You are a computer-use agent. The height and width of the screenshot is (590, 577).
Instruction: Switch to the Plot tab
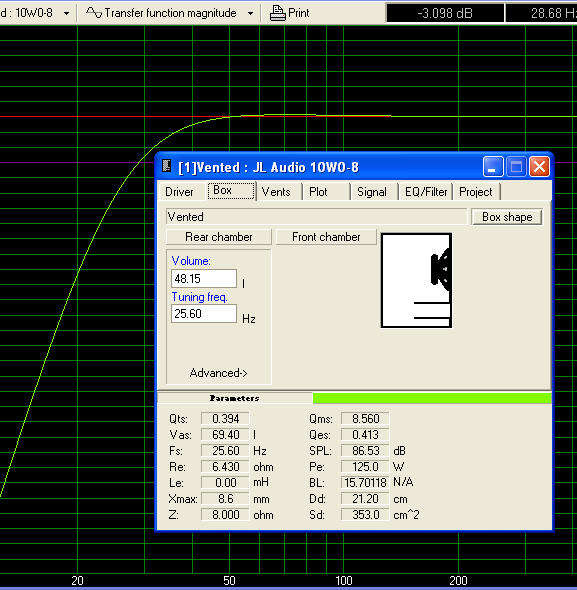318,192
